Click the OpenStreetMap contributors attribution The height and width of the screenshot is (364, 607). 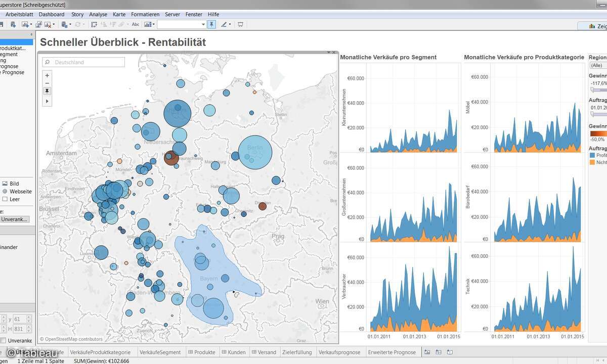pos(71,339)
